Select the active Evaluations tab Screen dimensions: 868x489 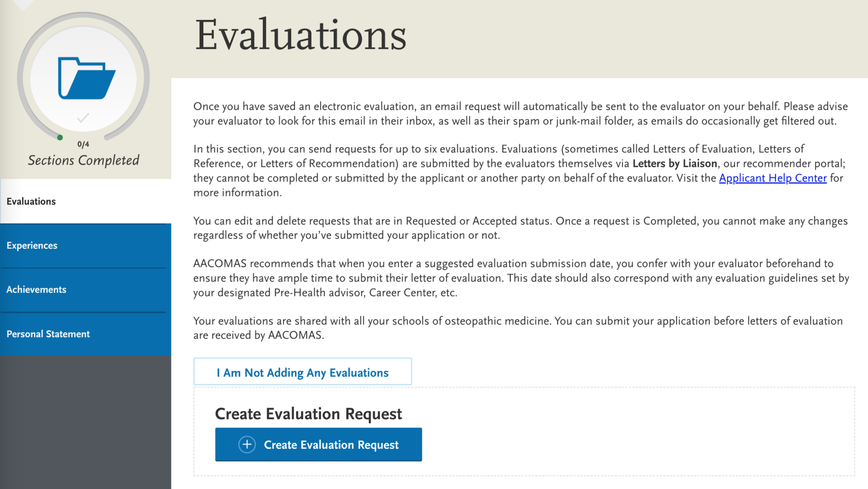pyautogui.click(x=31, y=201)
